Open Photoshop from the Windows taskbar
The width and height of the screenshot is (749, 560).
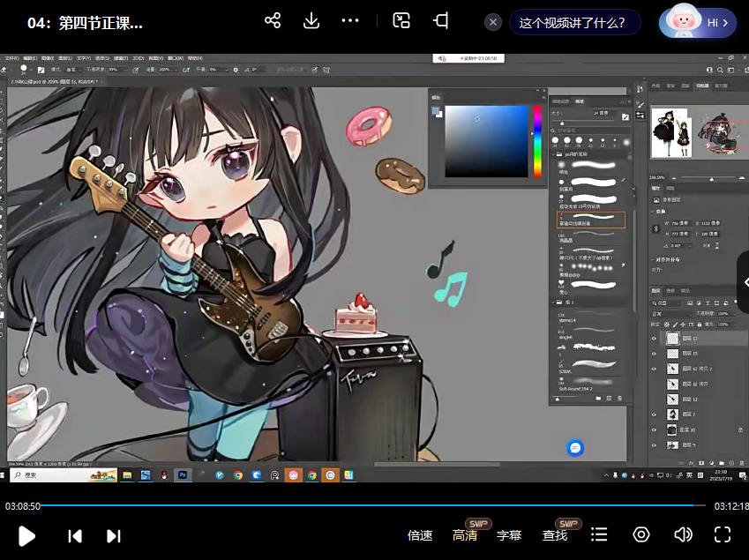182,475
